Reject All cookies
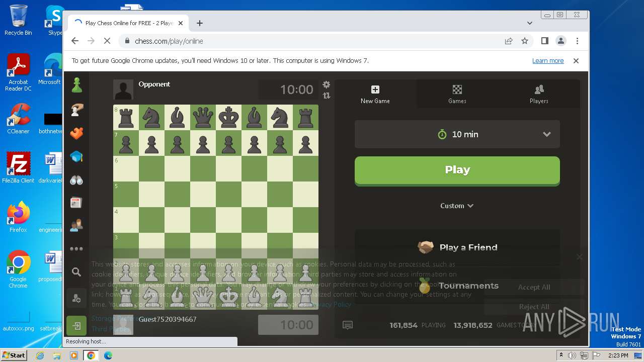The height and width of the screenshot is (362, 644). (534, 307)
